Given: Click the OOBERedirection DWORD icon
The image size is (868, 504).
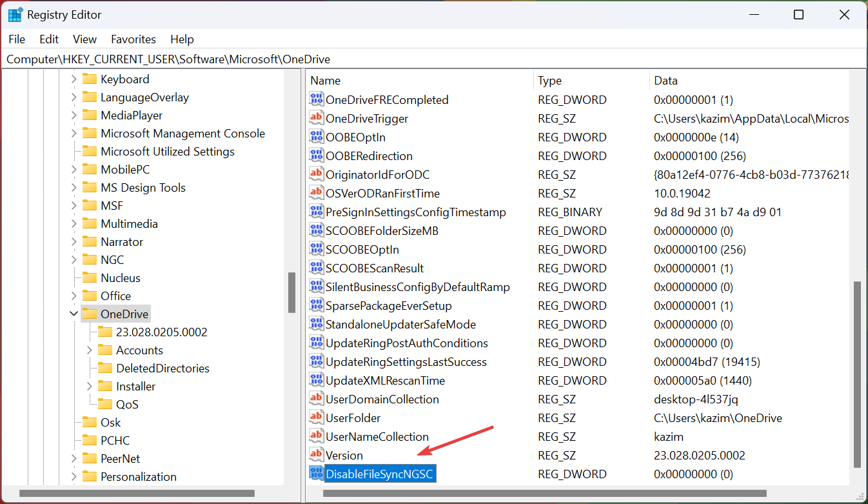Looking at the screenshot, I should tap(316, 156).
